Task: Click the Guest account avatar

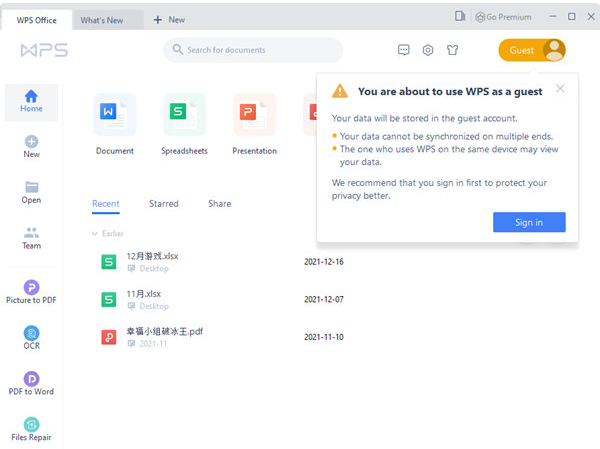Action: click(554, 50)
